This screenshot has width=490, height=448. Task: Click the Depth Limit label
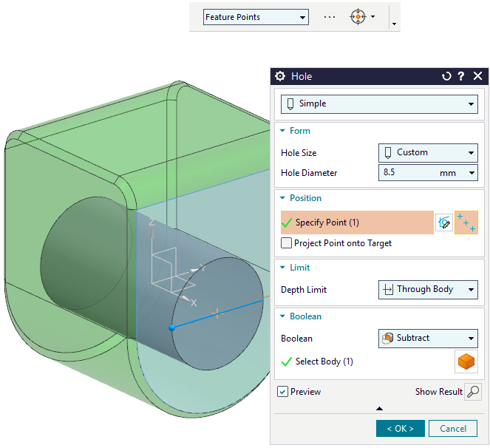pos(304,290)
